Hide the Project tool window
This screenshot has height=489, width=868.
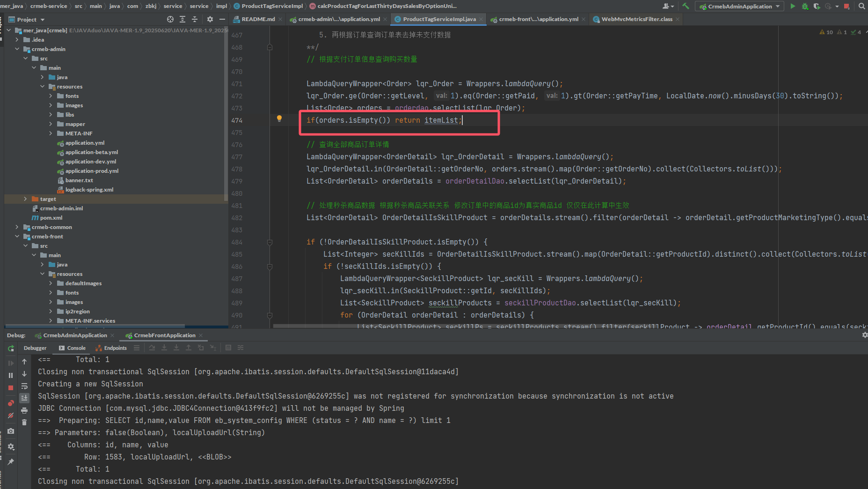222,19
